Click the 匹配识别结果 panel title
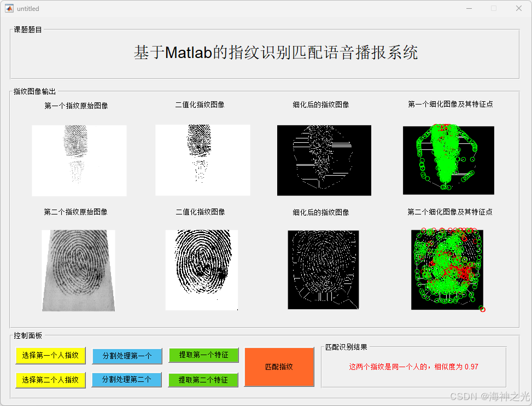Viewport: 532px width, 406px height. (346, 347)
